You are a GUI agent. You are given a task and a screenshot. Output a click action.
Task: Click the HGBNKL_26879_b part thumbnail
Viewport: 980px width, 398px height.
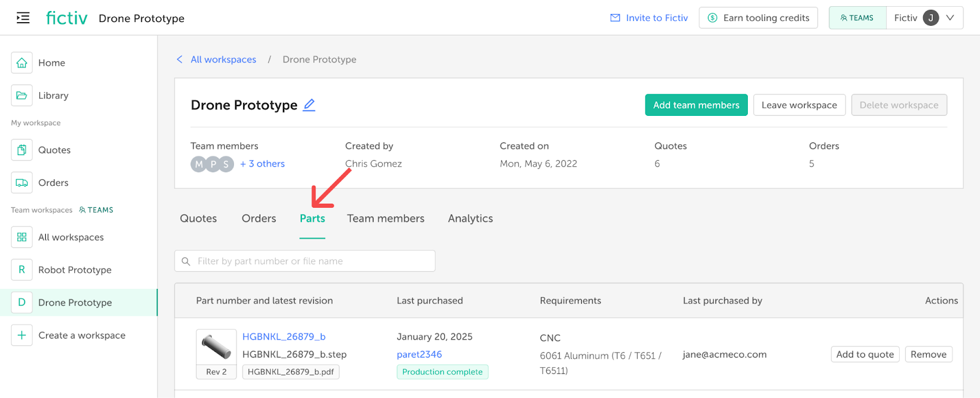point(216,347)
